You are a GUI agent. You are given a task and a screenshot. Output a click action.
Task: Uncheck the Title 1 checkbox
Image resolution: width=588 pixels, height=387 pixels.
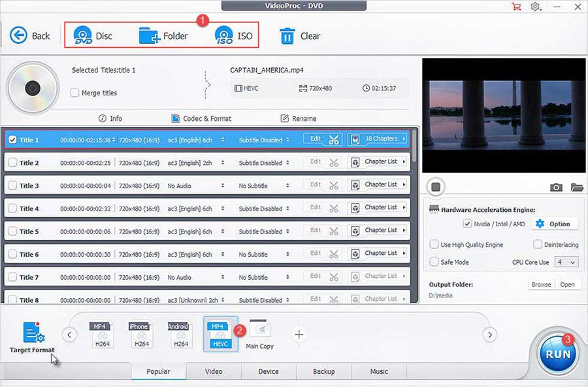(12, 140)
